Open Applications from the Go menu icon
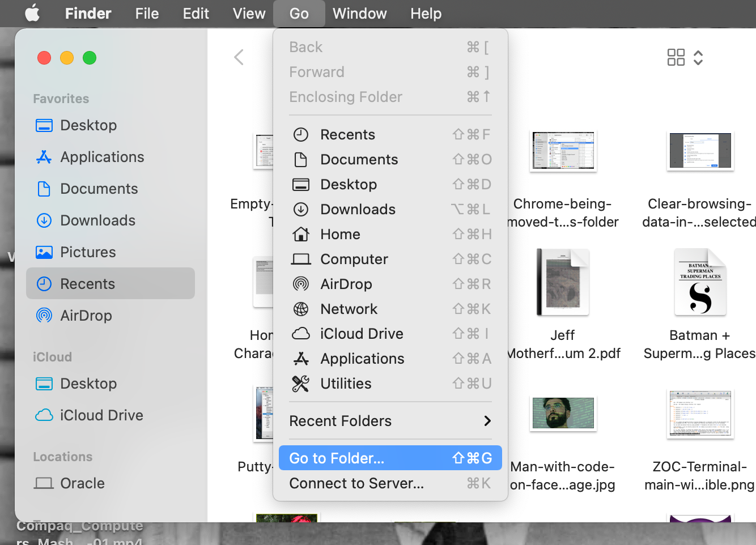Screen dimensions: 756x545 point(300,359)
